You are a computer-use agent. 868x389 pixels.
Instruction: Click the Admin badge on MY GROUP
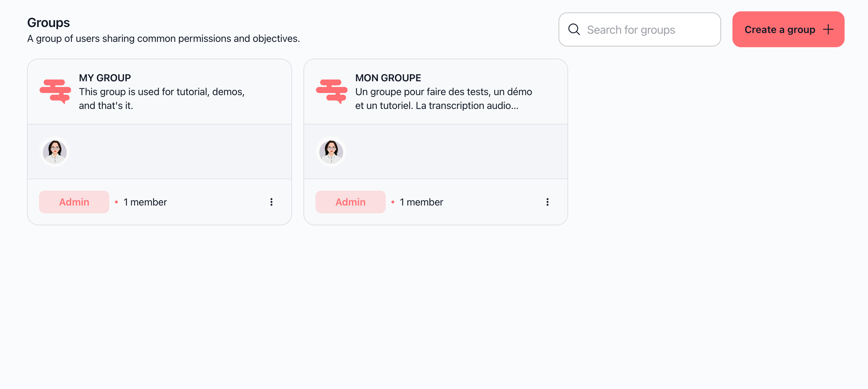click(74, 202)
